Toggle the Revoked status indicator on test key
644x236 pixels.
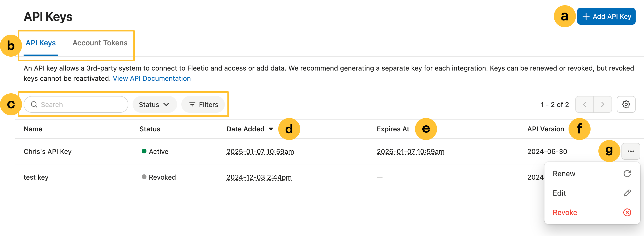144,177
